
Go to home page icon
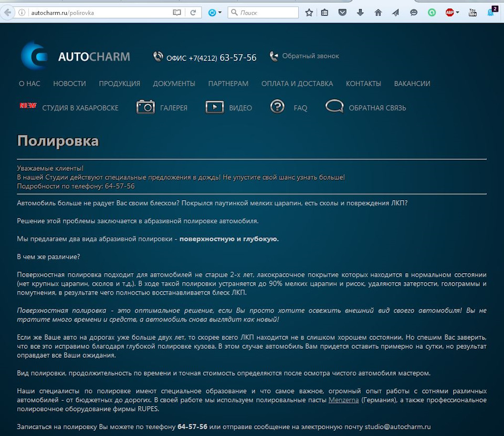tap(378, 13)
